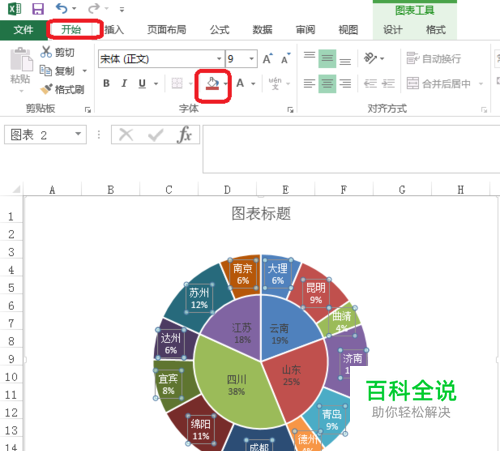500x451 pixels.
Task: Open the chart tools 设计 tab
Action: (393, 30)
